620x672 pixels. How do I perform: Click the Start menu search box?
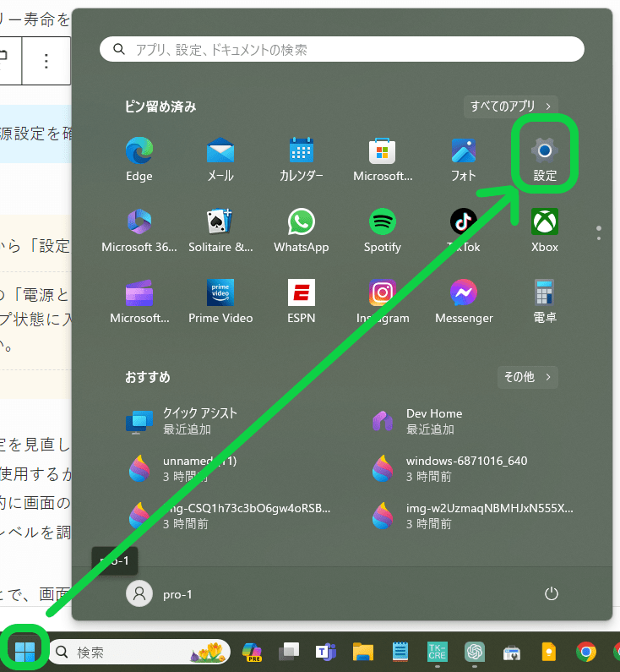click(342, 49)
